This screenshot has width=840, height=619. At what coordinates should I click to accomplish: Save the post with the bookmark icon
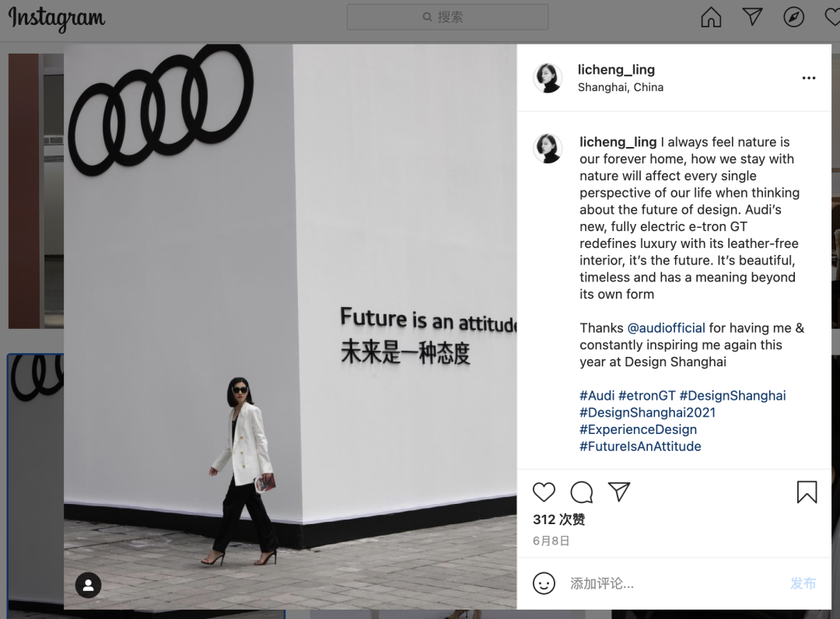807,492
